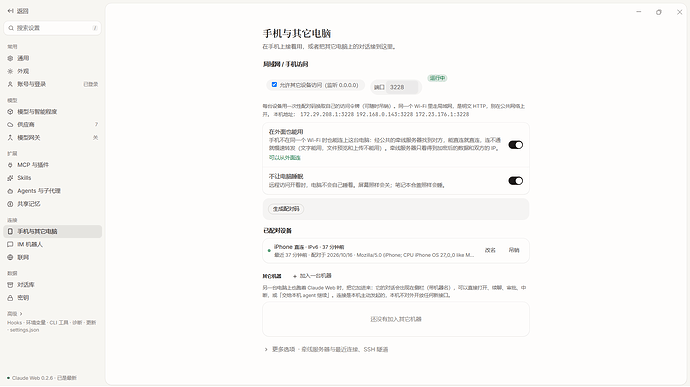Click the 已登录 badge beside 账号与登录
This screenshot has height=387, width=690.
pyautogui.click(x=91, y=84)
